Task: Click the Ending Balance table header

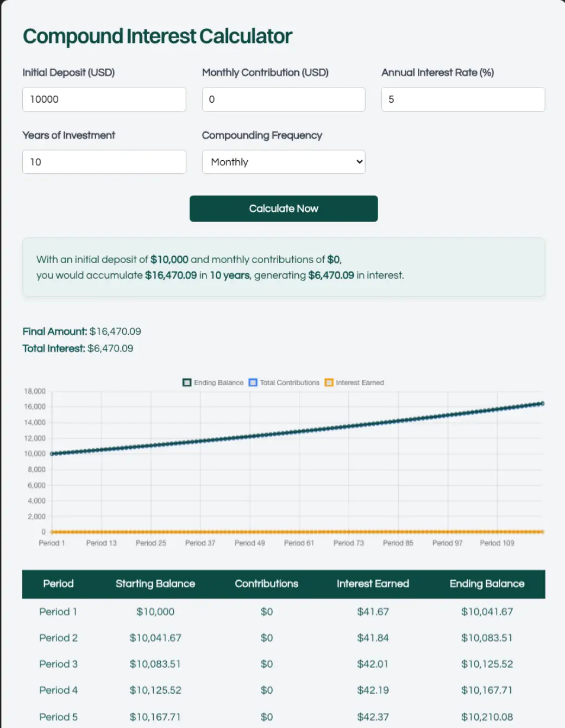Action: click(x=487, y=584)
